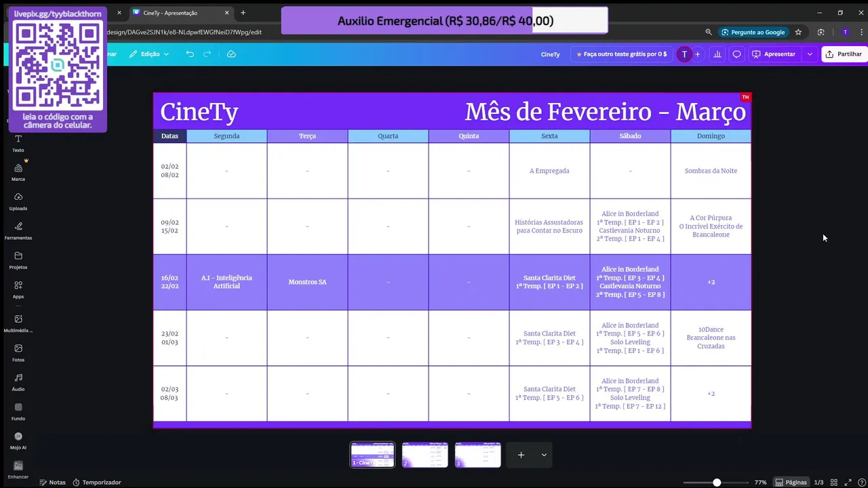868x488 pixels.
Task: Open Chrome profile T avatar
Action: coord(845,32)
